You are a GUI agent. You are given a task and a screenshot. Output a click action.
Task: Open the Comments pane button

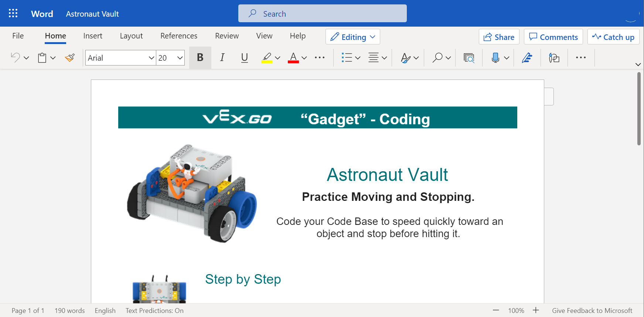click(553, 37)
